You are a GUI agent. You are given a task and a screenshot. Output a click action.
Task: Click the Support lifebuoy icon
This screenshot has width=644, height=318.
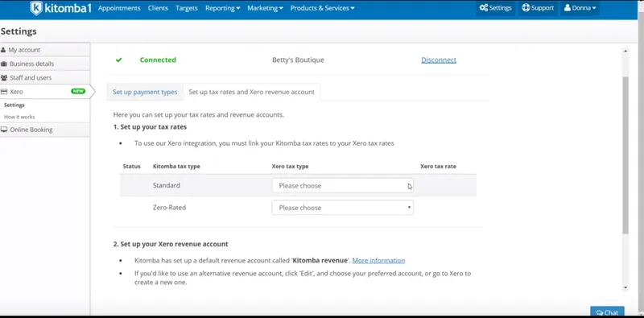[x=526, y=8]
